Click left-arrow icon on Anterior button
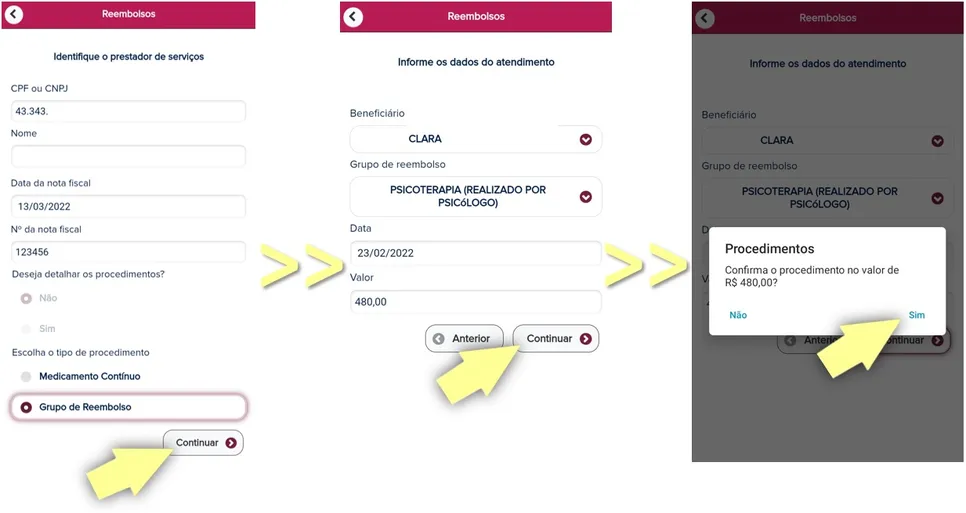This screenshot has width=966, height=513. click(x=439, y=339)
